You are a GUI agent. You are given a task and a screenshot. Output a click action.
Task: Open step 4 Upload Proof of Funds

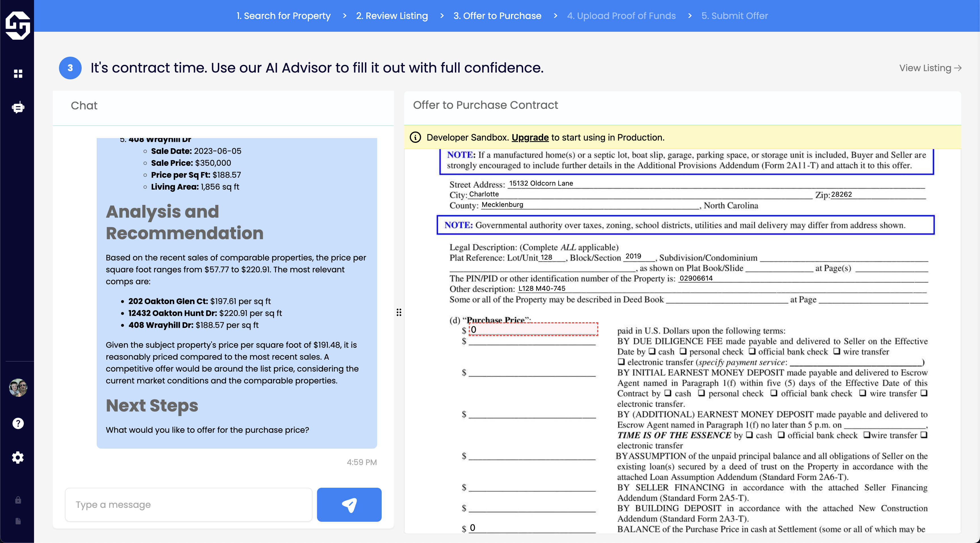621,16
